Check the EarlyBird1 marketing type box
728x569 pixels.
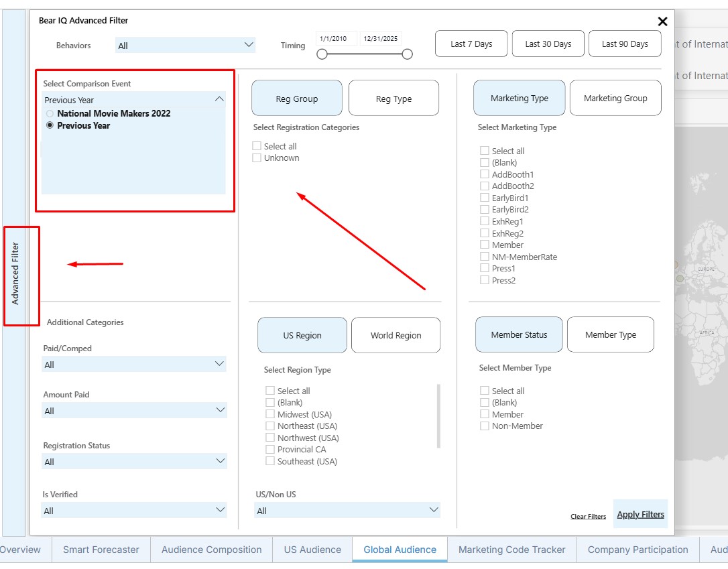485,198
